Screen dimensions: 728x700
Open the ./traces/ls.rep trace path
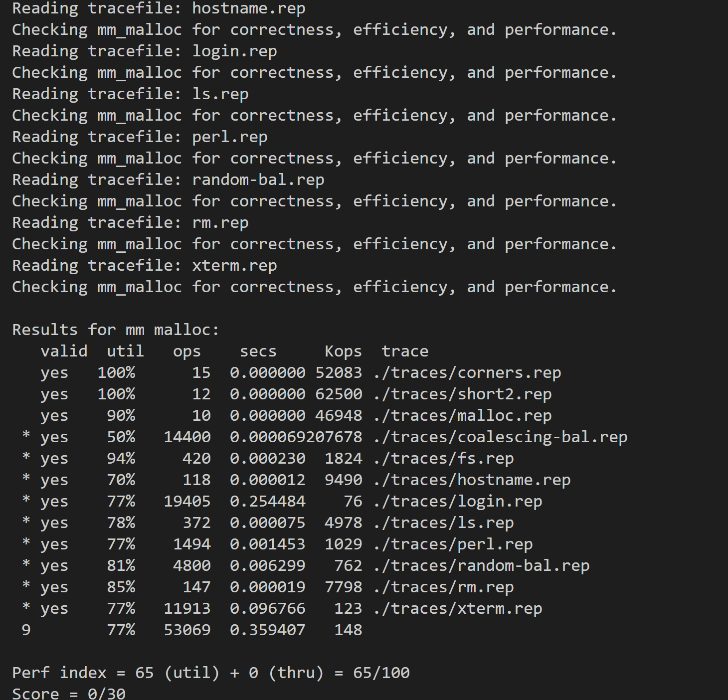(443, 523)
